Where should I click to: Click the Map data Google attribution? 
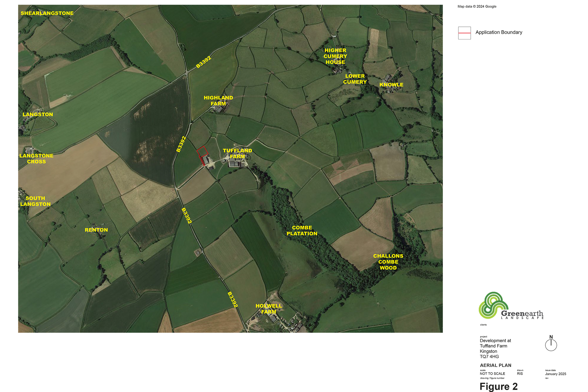[477, 6]
